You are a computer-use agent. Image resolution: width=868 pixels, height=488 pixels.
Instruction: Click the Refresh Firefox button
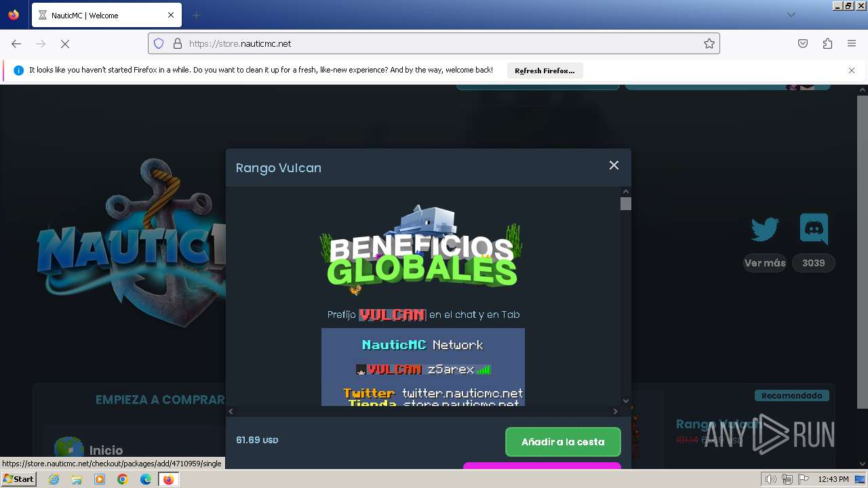(x=545, y=70)
